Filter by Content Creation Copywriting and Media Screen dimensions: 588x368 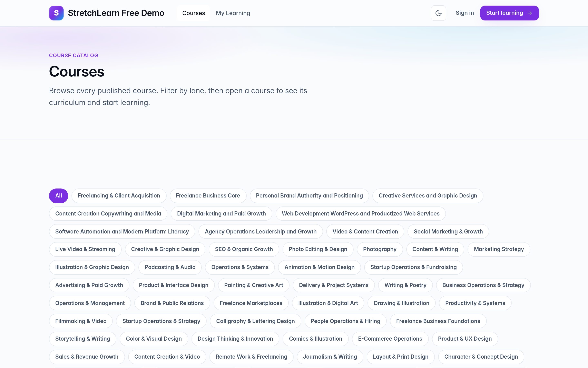click(x=108, y=214)
